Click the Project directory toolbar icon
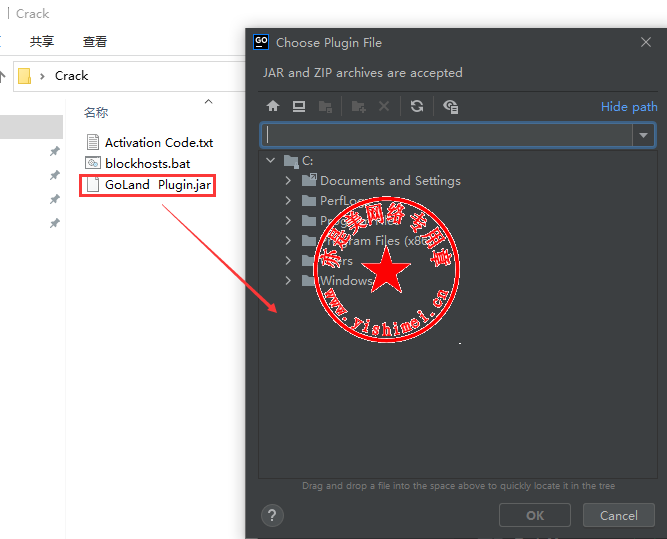The width and height of the screenshot is (667, 539). [325, 106]
